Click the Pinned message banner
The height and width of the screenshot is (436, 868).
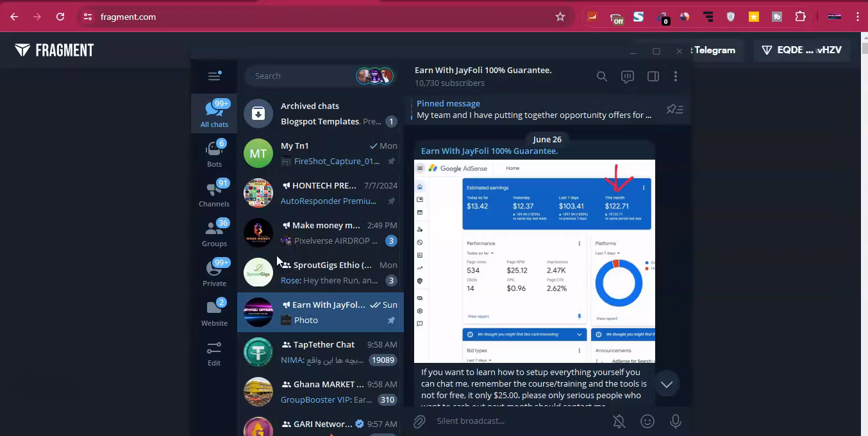[534, 109]
